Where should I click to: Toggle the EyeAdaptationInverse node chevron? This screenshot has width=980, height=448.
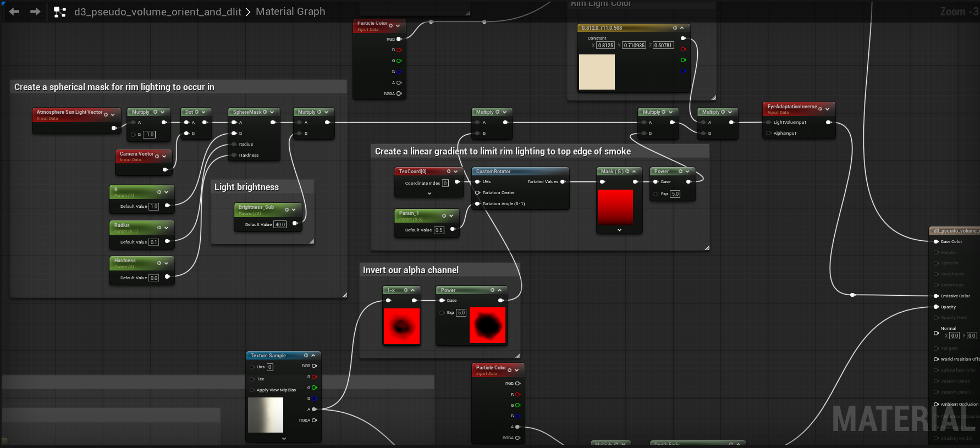(x=827, y=109)
